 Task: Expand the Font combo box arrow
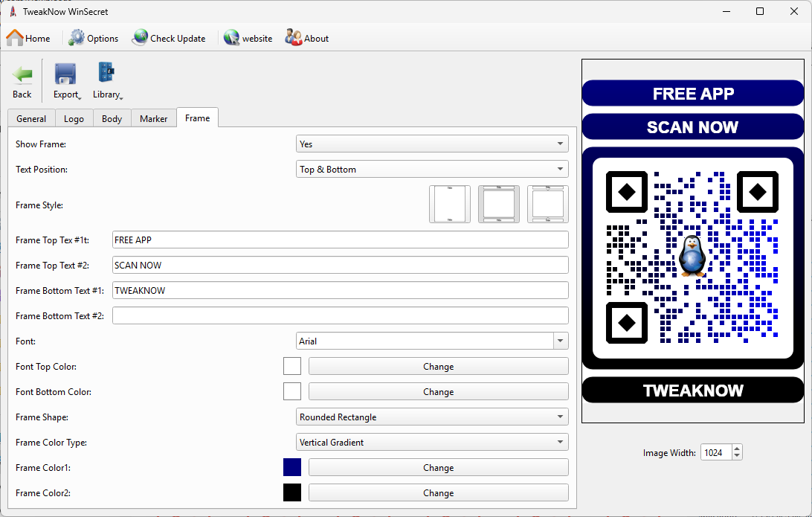561,341
